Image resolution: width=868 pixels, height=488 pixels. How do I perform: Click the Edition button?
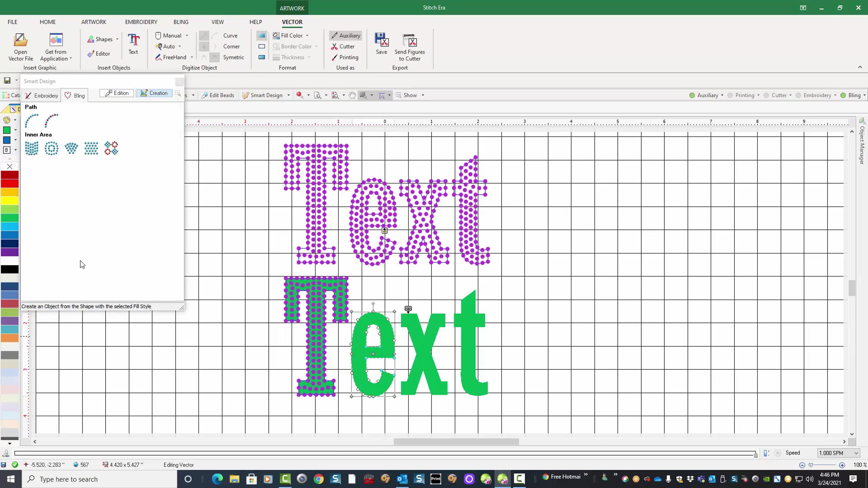point(117,93)
